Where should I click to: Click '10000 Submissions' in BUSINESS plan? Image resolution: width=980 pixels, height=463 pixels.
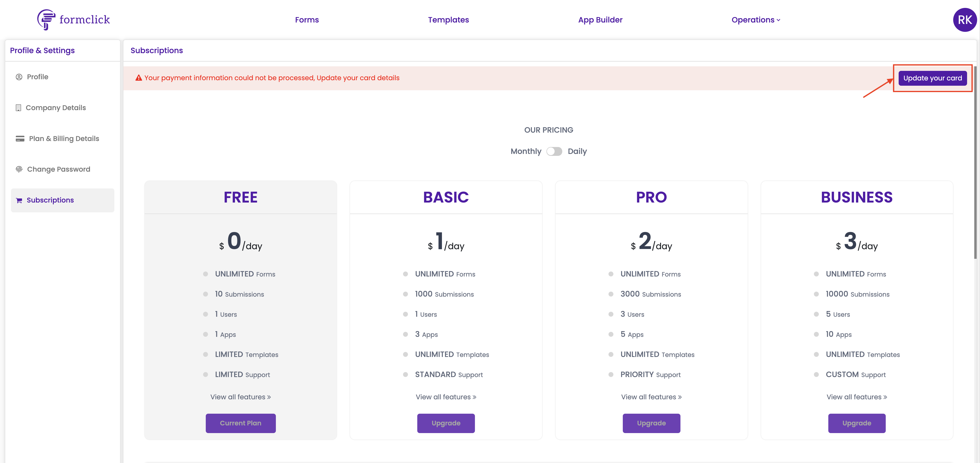pos(857,294)
